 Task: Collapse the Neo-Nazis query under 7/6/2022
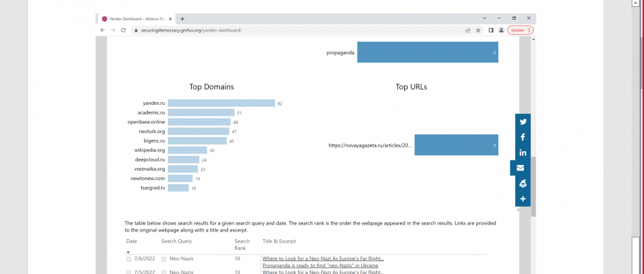click(x=164, y=259)
